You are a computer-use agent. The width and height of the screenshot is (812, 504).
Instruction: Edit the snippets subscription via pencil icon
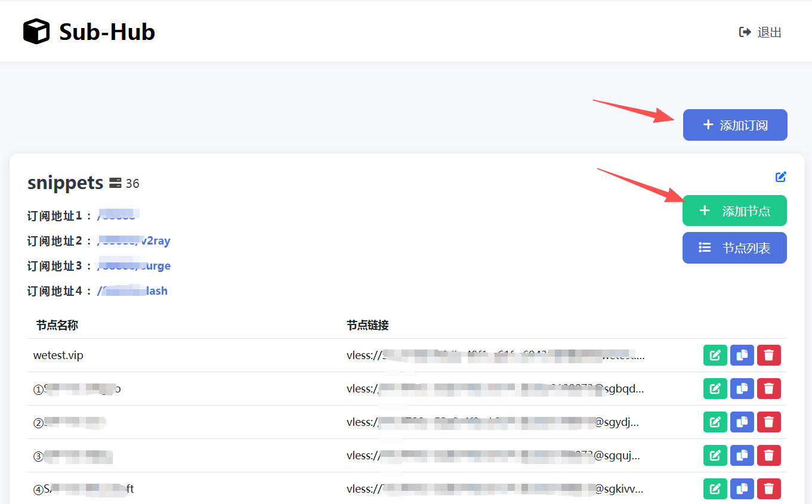[x=780, y=177]
